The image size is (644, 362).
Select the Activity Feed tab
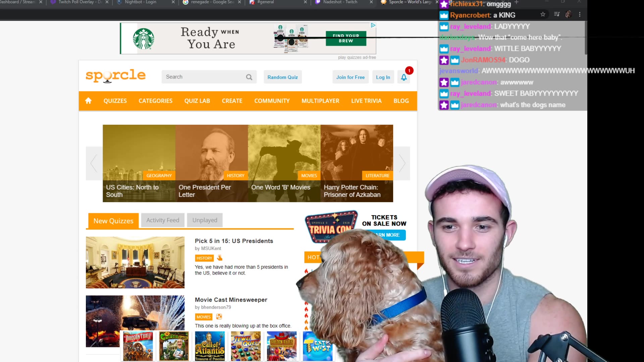tap(163, 220)
